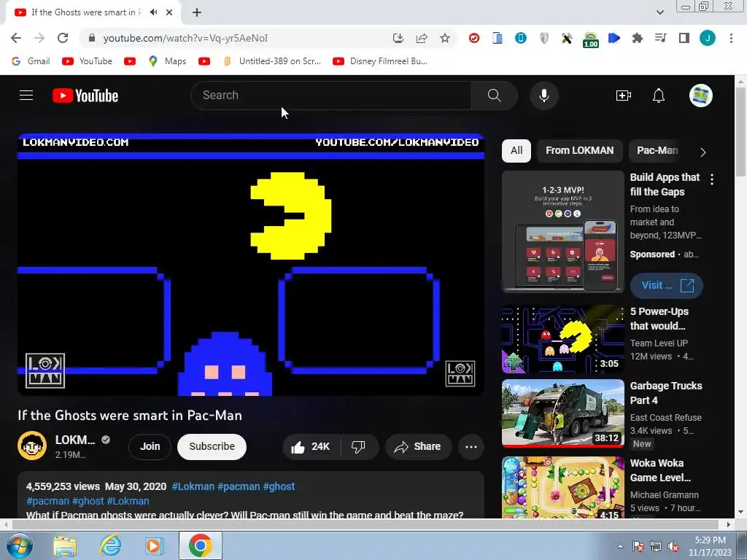Show hidden system tray icons arrow
747x560 pixels.
[620, 546]
